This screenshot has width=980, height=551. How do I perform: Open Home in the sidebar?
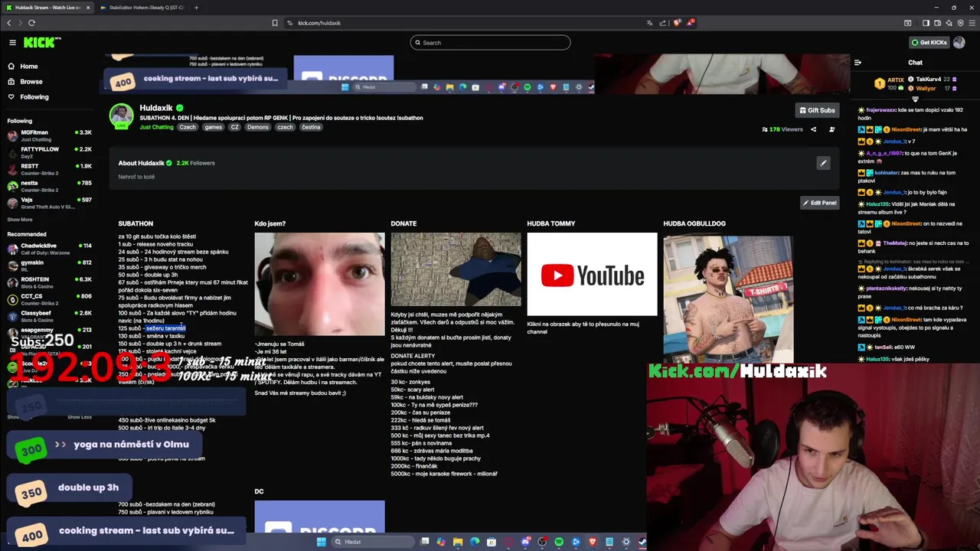coord(29,67)
